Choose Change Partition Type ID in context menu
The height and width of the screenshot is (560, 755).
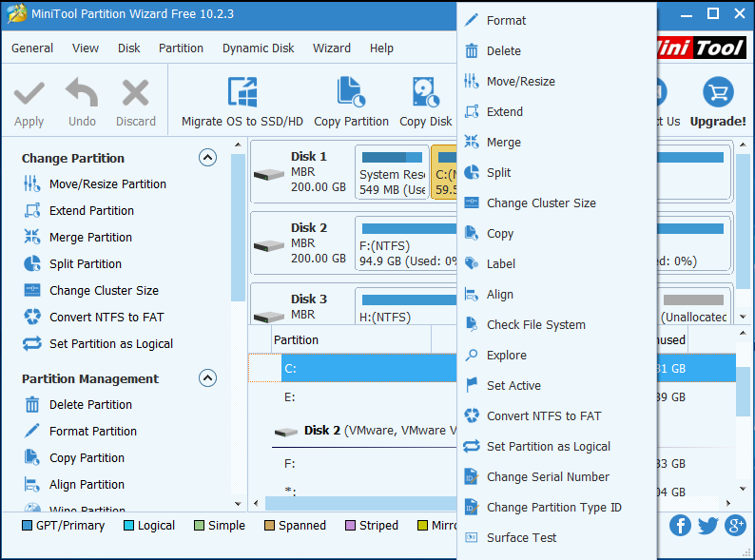pyautogui.click(x=556, y=507)
